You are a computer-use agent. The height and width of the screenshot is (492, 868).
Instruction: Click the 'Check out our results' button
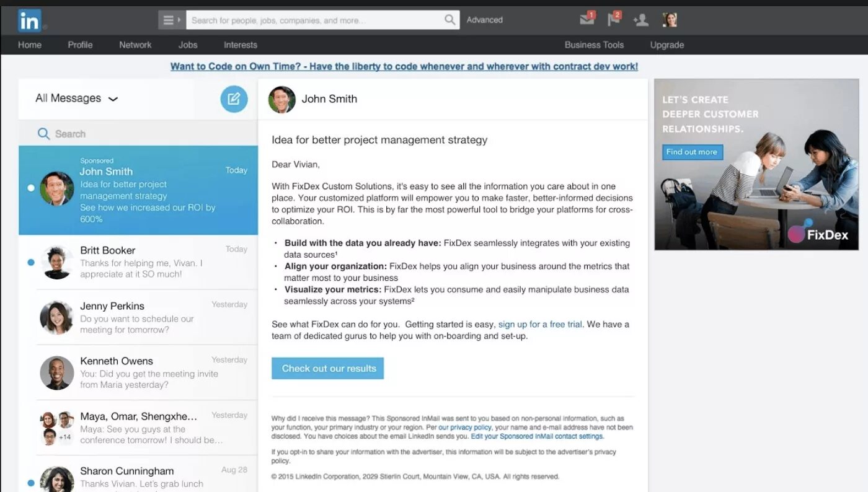pos(328,368)
